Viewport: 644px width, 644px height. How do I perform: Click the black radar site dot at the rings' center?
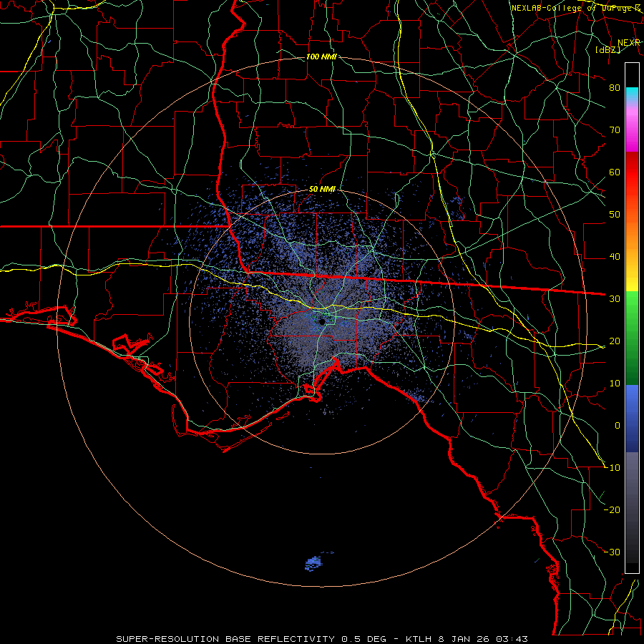(x=322, y=321)
